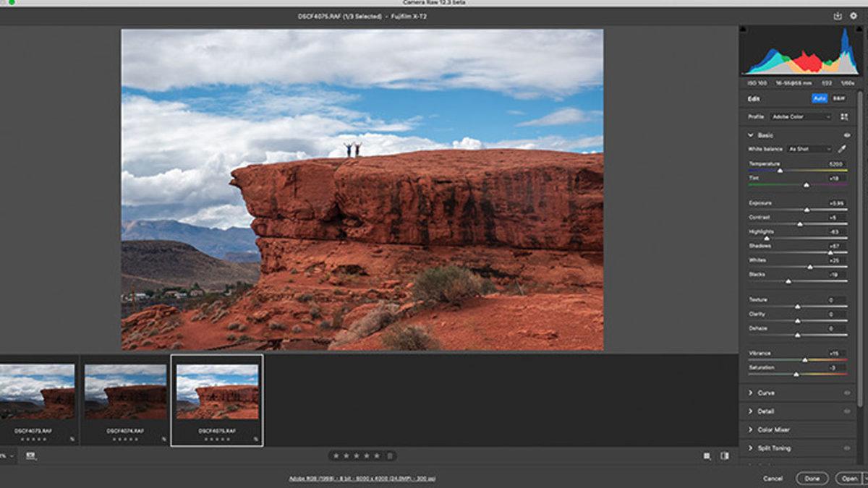Open the Profile dropdown showing Adobe Color

(x=801, y=117)
